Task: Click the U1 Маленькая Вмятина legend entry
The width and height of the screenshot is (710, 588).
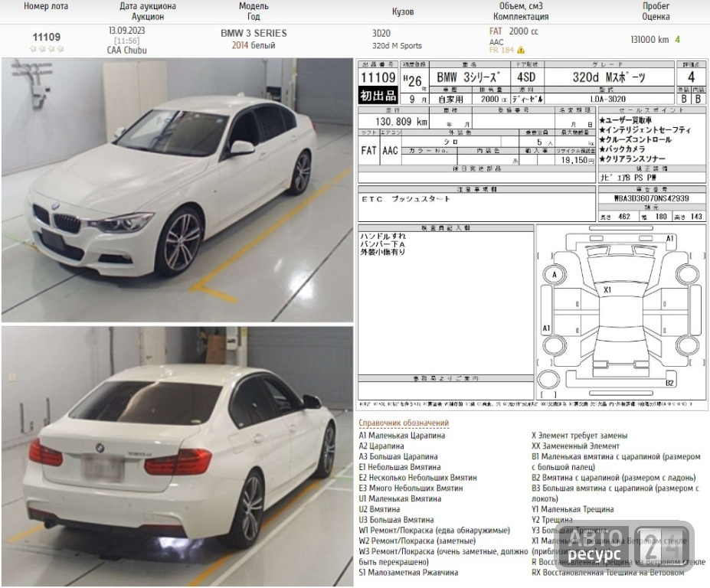Action: tap(400, 499)
